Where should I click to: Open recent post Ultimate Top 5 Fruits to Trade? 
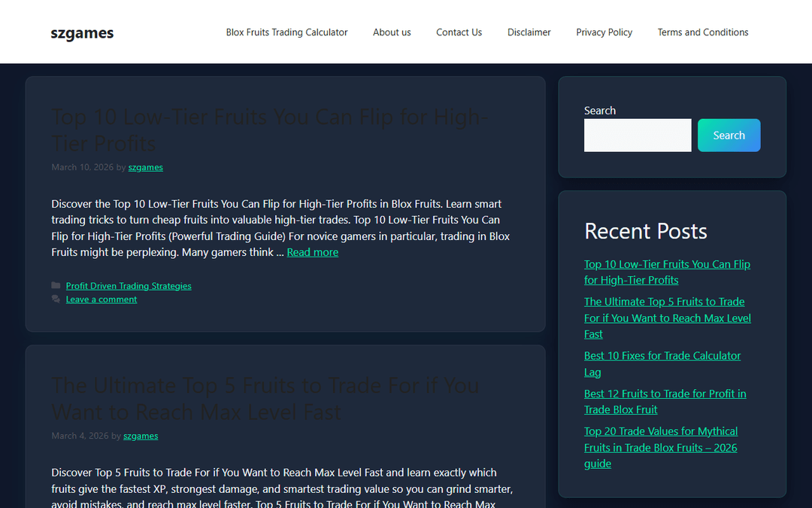[667, 318]
